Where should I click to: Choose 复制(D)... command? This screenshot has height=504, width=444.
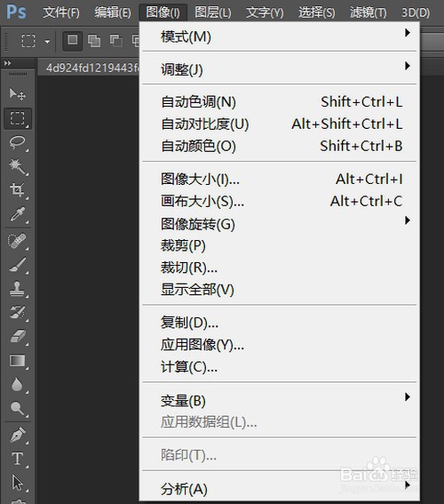[x=280, y=323]
